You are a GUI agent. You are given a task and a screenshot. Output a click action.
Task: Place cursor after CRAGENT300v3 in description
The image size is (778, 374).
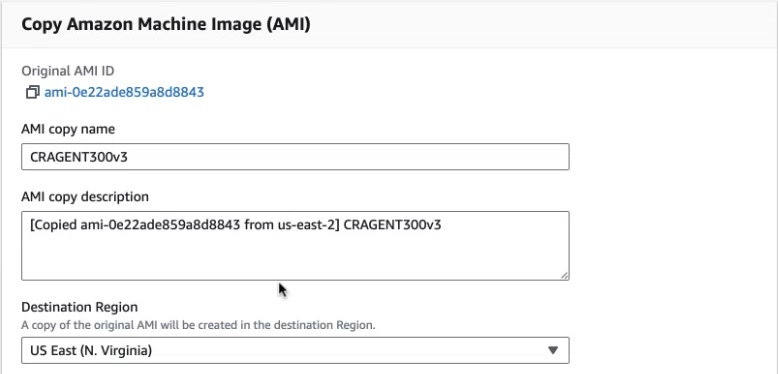point(442,225)
